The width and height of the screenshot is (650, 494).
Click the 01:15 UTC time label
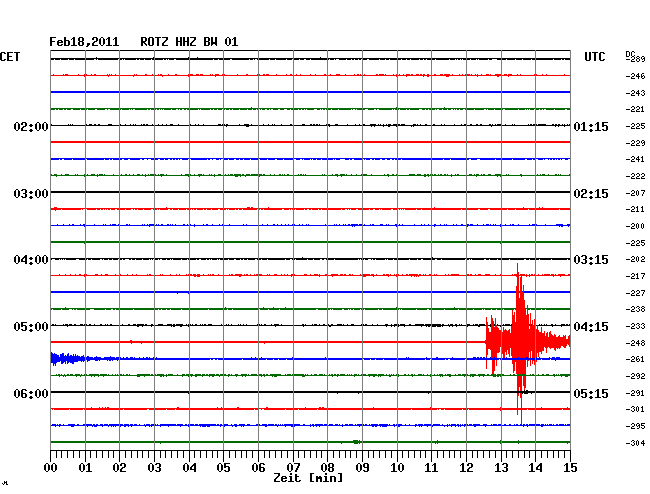pos(591,126)
